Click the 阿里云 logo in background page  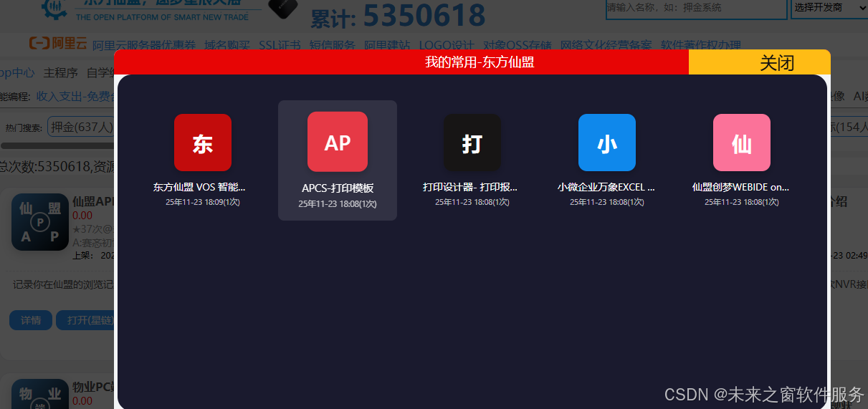tap(58, 44)
